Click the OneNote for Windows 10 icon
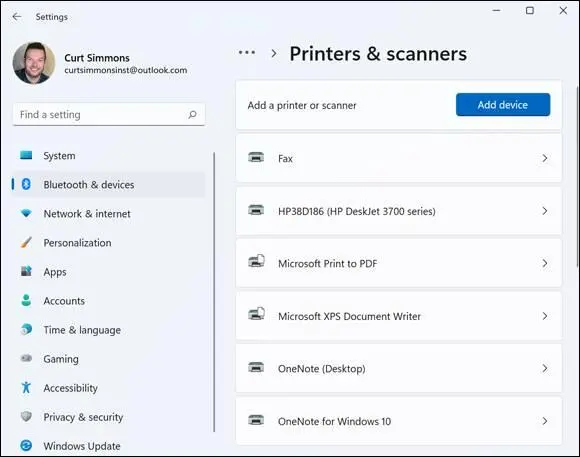The height and width of the screenshot is (457, 580). point(256,420)
